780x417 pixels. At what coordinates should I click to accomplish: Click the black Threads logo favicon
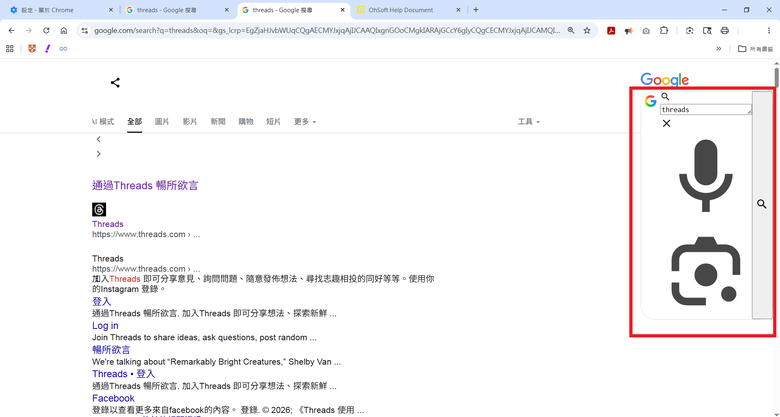point(99,209)
